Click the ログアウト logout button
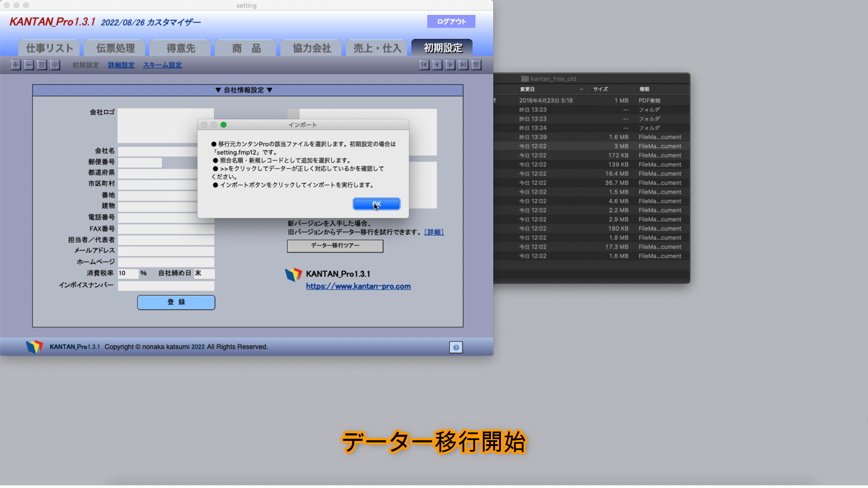The height and width of the screenshot is (488, 868). 451,22
